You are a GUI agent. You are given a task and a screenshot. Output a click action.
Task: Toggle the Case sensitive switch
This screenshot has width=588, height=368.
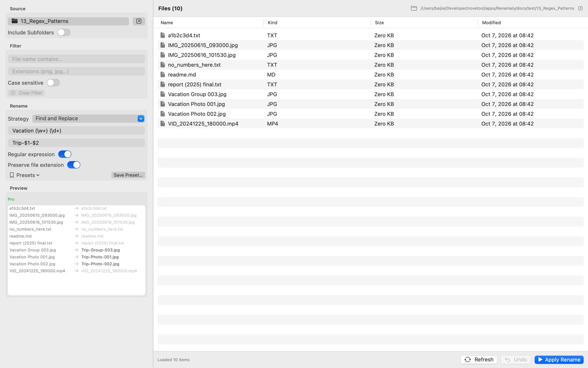[x=53, y=83]
